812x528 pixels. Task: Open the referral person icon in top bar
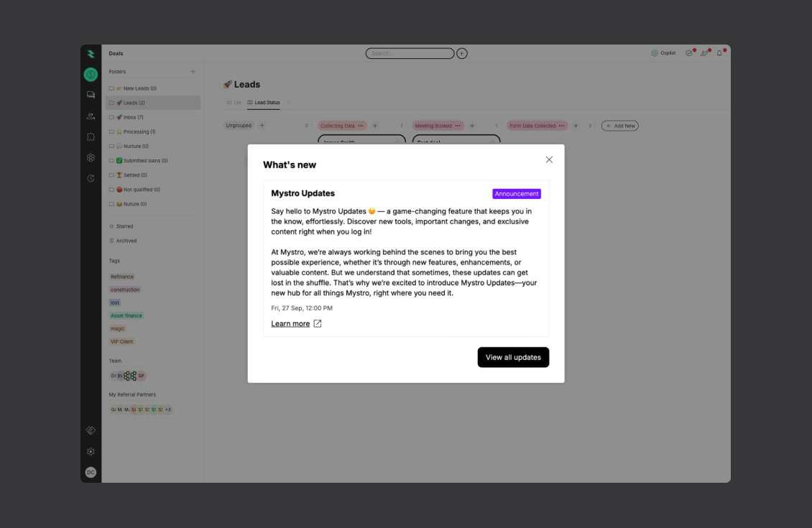point(704,53)
